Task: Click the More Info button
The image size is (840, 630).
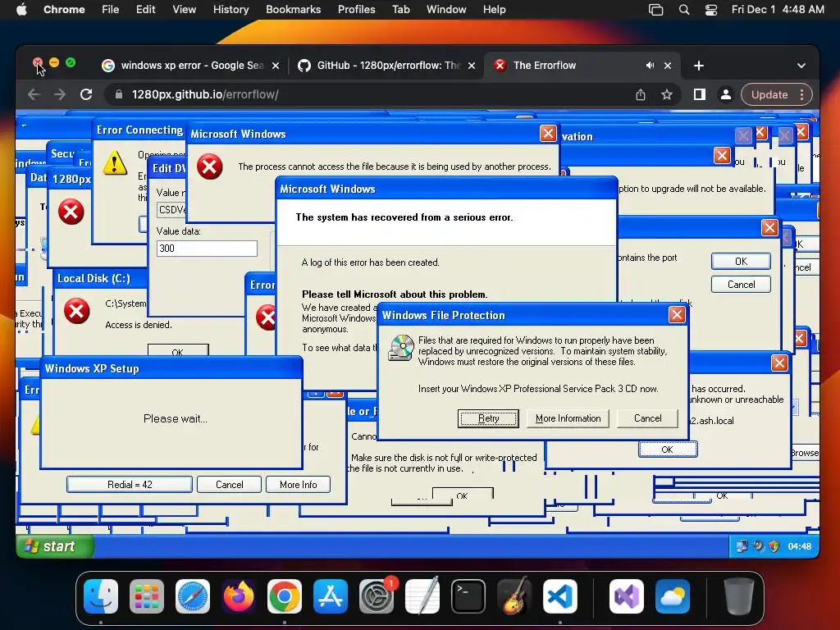Action: 298,484
